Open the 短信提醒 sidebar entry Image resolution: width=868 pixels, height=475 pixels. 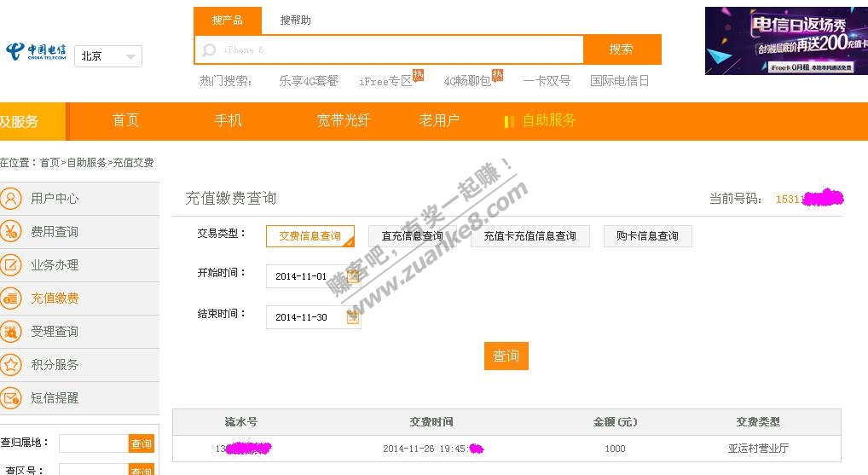(x=79, y=398)
